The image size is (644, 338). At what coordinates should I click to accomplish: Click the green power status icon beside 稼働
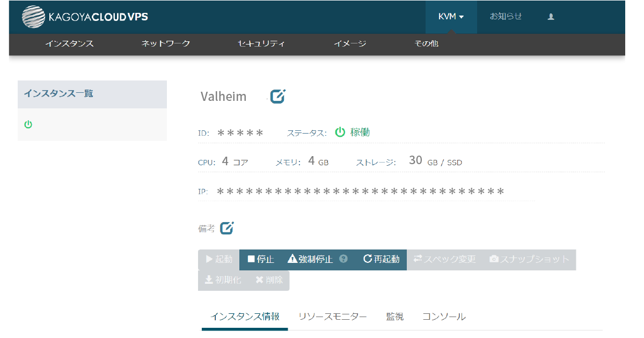[340, 133]
